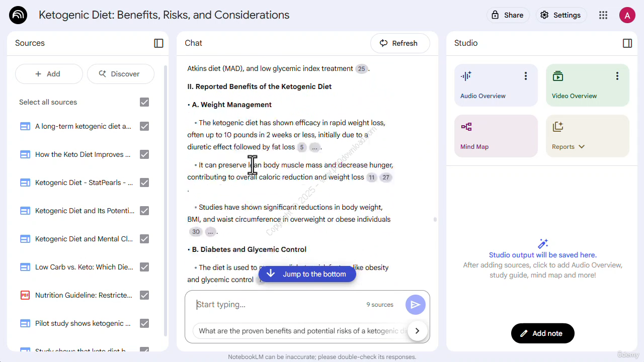Open citation 25 reference

tap(362, 69)
